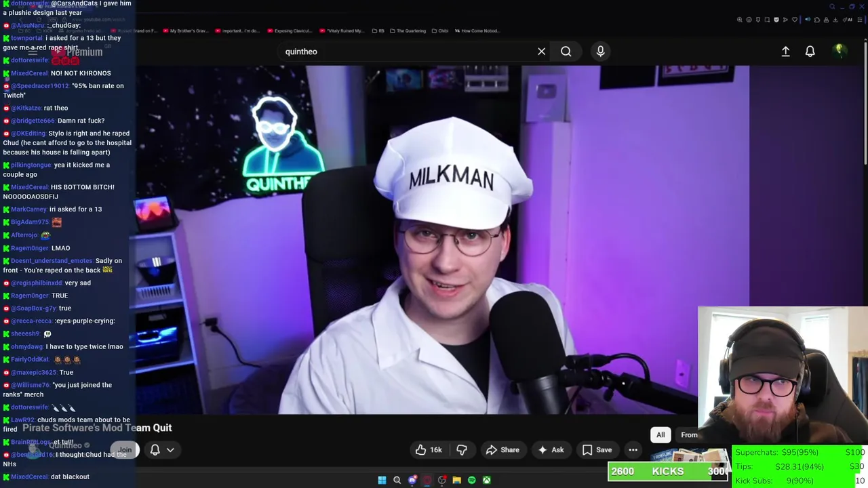Click chat username ohmydawg
The width and height of the screenshot is (868, 488).
coord(26,346)
